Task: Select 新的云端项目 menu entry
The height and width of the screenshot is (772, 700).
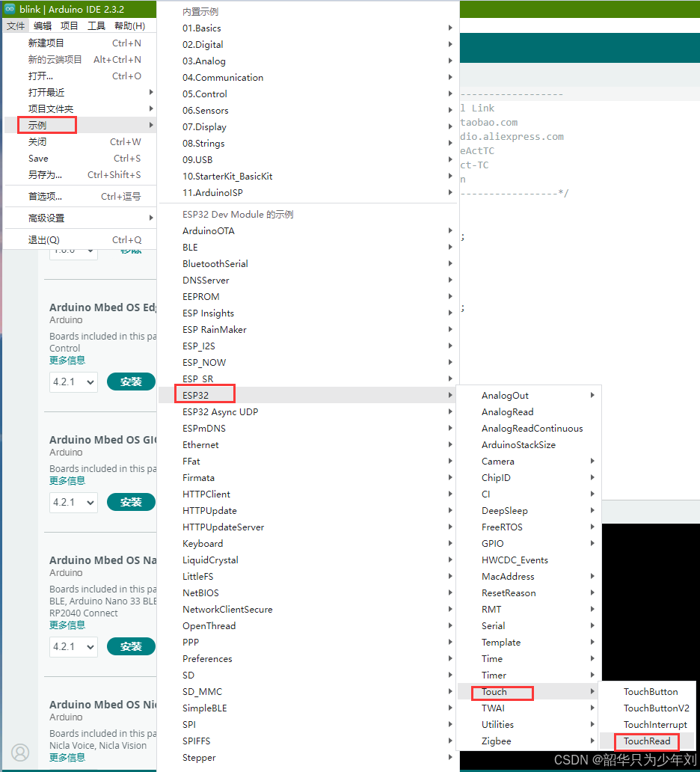Action: point(80,60)
